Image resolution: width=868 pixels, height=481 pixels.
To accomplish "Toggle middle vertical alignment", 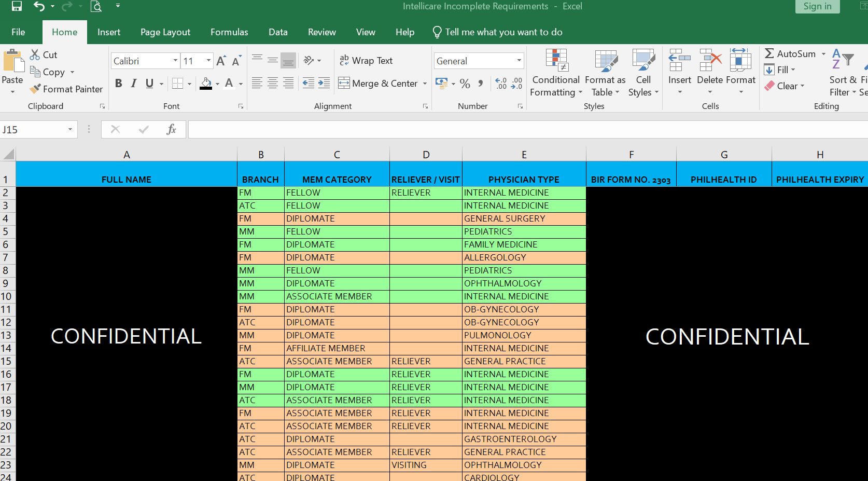I will (x=272, y=60).
